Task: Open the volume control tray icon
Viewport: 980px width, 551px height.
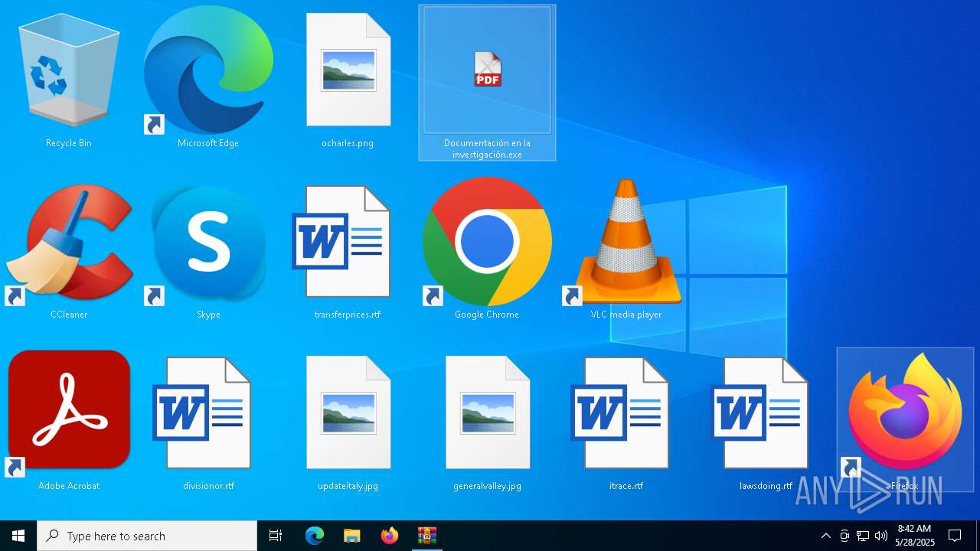Action: [881, 536]
